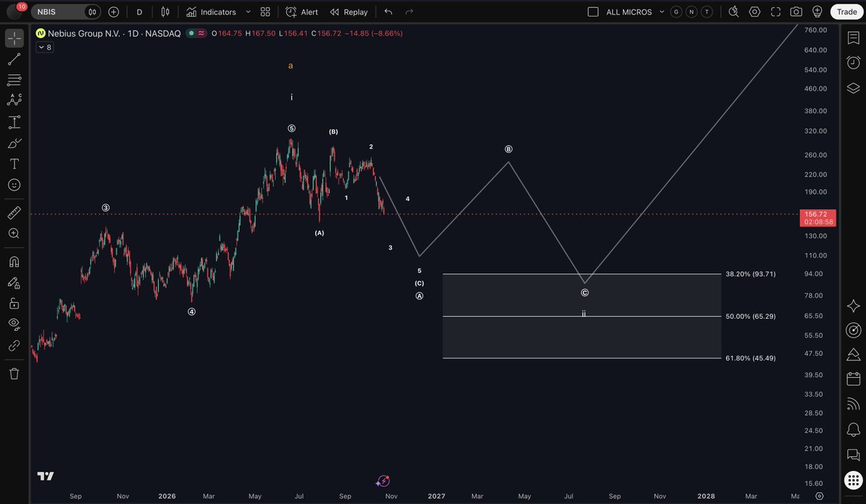Open the emoji and icons tool
866x504 pixels.
tap(14, 185)
